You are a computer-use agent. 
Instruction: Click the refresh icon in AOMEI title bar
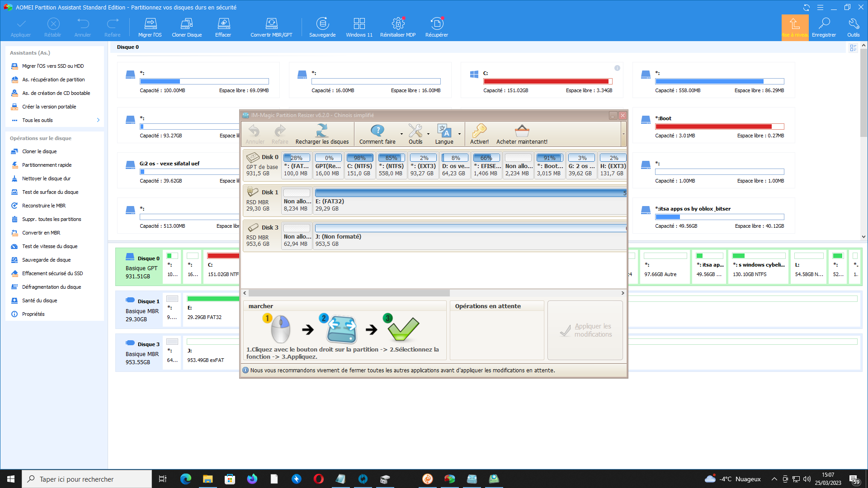coord(807,7)
